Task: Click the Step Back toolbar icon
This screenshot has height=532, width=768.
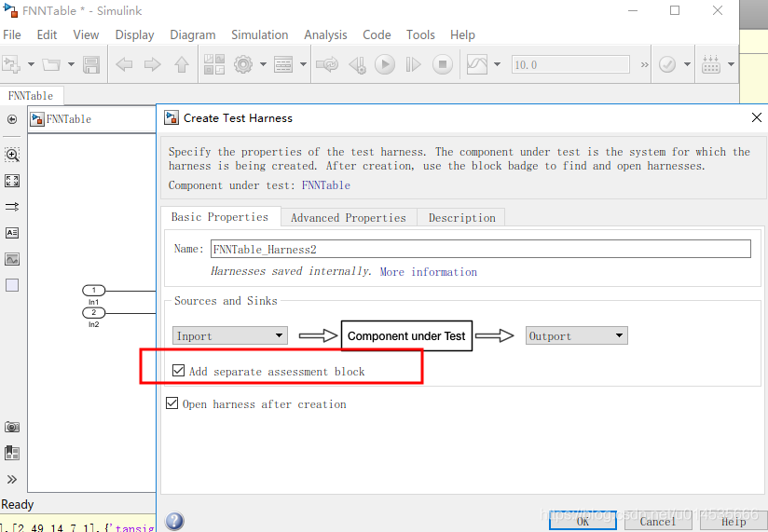Action: [x=357, y=64]
